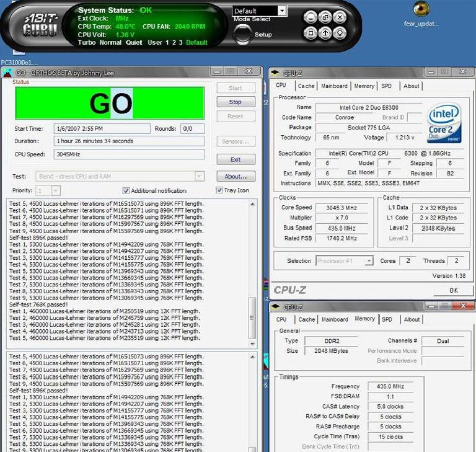The image size is (476, 452).
Task: Click the Guru up-arrow round button
Action: tap(325, 32)
